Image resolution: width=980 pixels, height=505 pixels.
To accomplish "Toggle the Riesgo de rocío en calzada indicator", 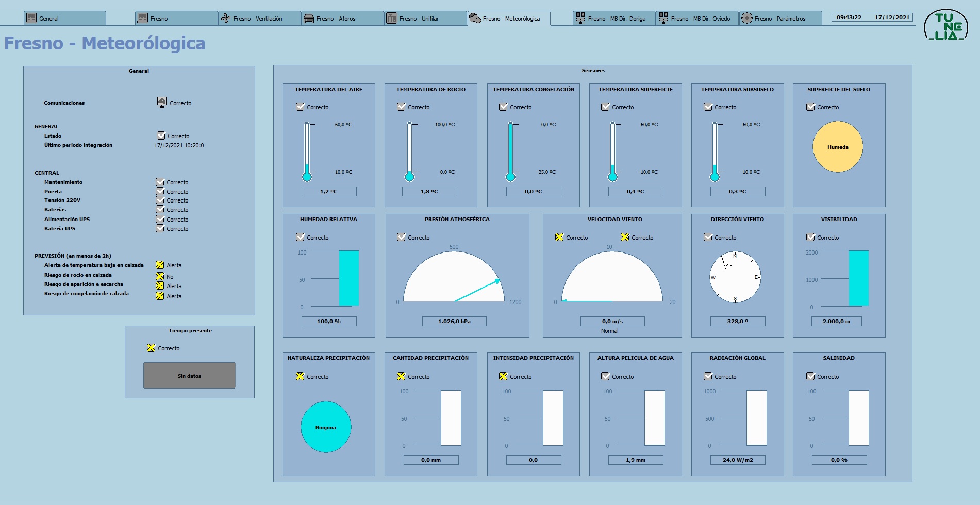I will point(160,276).
